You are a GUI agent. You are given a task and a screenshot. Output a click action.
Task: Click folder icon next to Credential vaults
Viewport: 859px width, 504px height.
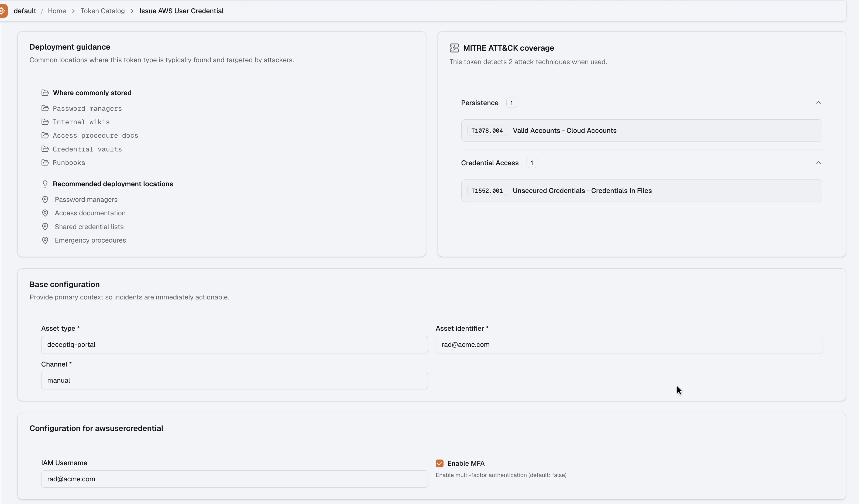tap(45, 149)
